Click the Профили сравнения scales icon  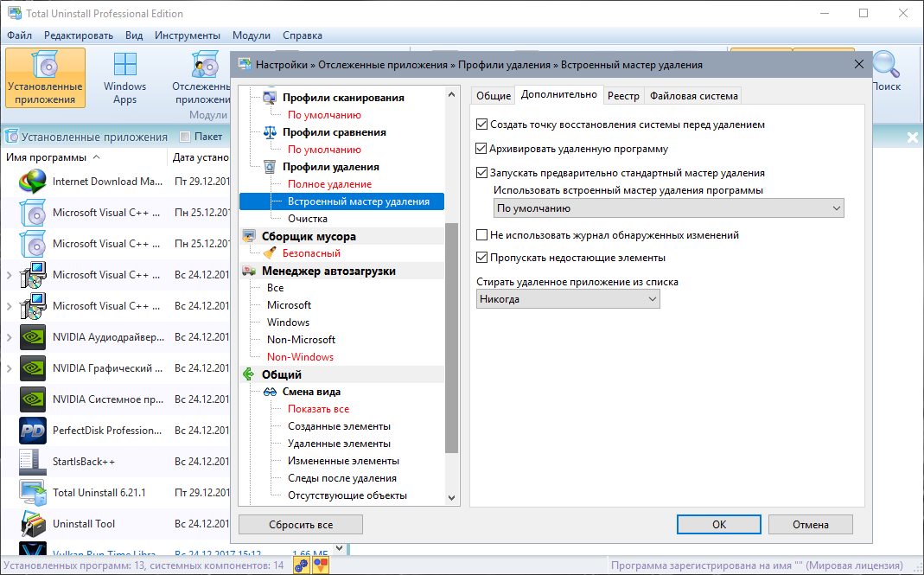pyautogui.click(x=270, y=132)
